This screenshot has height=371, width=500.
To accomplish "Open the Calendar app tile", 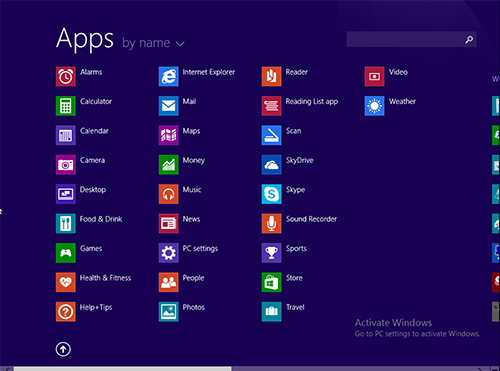I will (65, 135).
